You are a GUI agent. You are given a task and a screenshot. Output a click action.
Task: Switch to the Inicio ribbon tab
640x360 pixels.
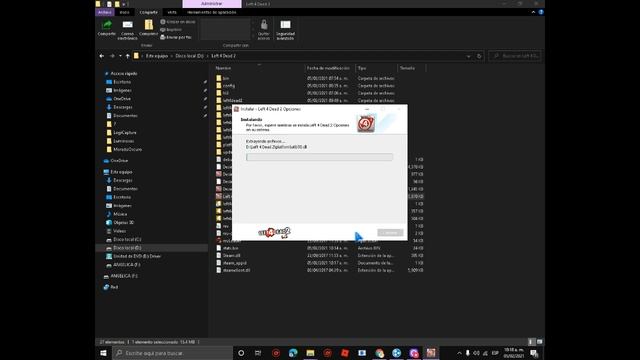[124, 12]
